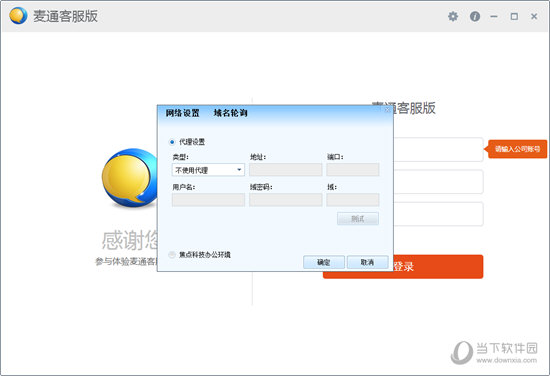The width and height of the screenshot is (550, 376).
Task: Click the 用户名 input field
Action: pos(208,200)
